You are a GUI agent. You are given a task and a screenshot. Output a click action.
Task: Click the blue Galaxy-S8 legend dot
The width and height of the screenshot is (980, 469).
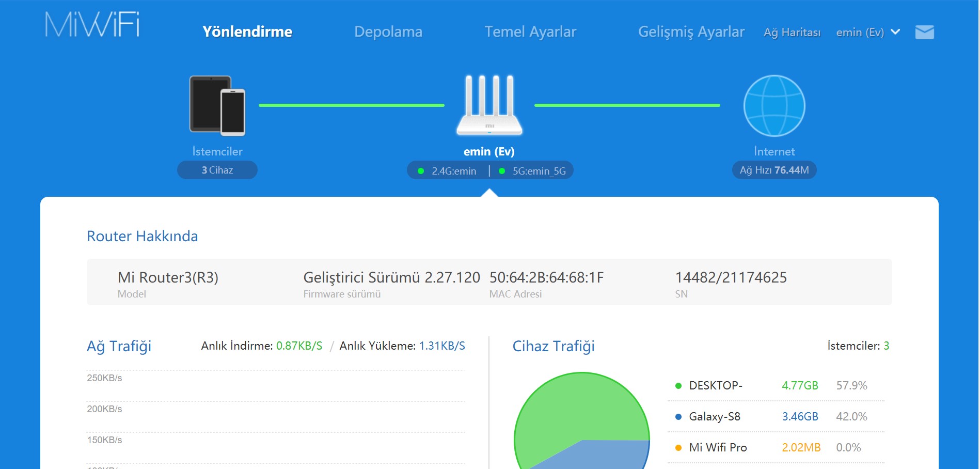coord(678,417)
